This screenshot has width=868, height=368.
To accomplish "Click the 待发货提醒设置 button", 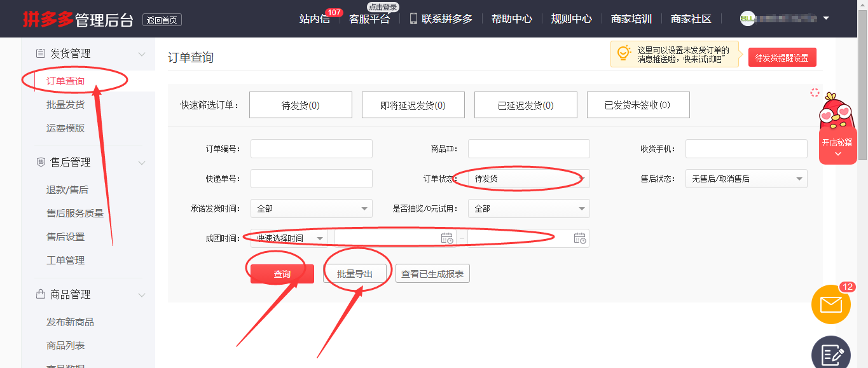I will pos(782,57).
